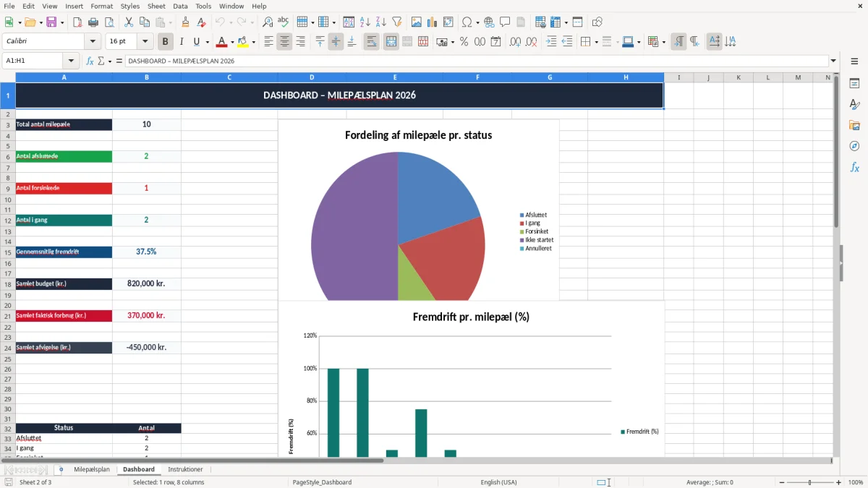Apply the yellow Background Color swatch
This screenshot has width=868, height=488.
pos(242,42)
